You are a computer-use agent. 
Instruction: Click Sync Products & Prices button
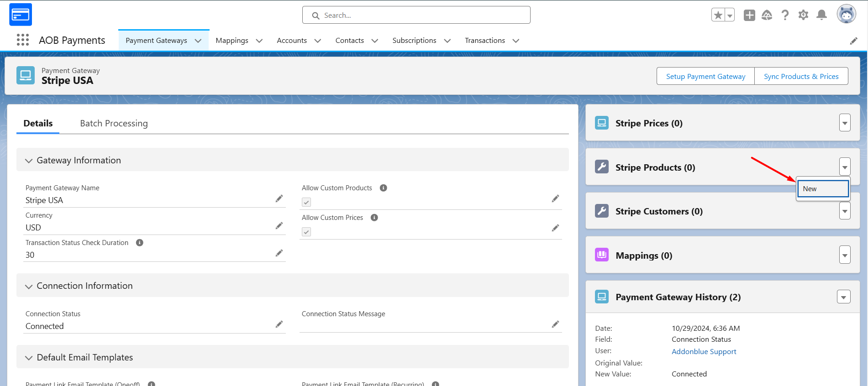tap(801, 76)
